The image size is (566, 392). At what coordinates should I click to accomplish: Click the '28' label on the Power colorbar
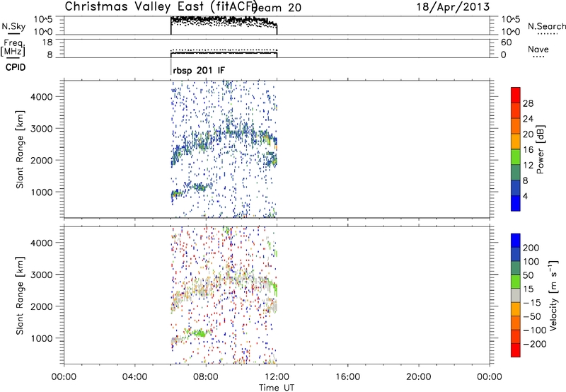pos(528,103)
